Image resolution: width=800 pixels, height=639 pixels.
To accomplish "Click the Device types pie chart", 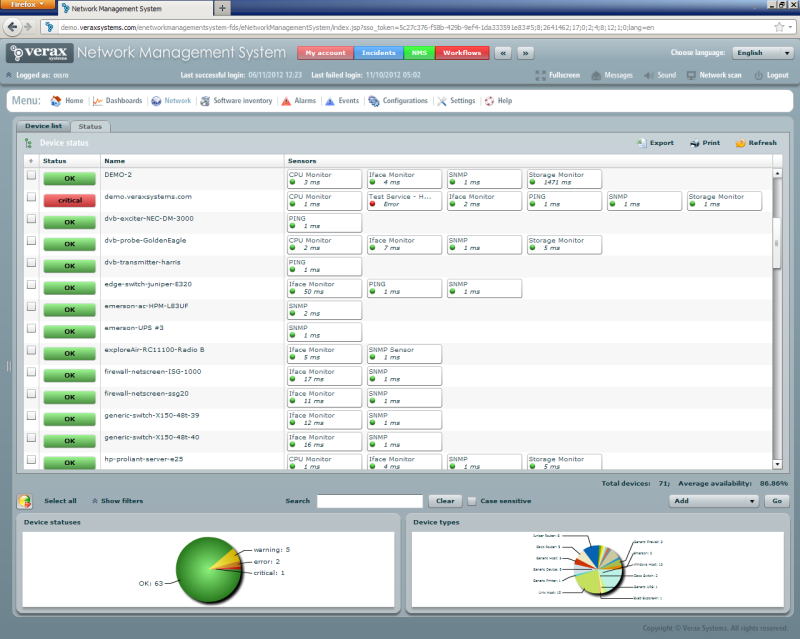I will point(598,570).
